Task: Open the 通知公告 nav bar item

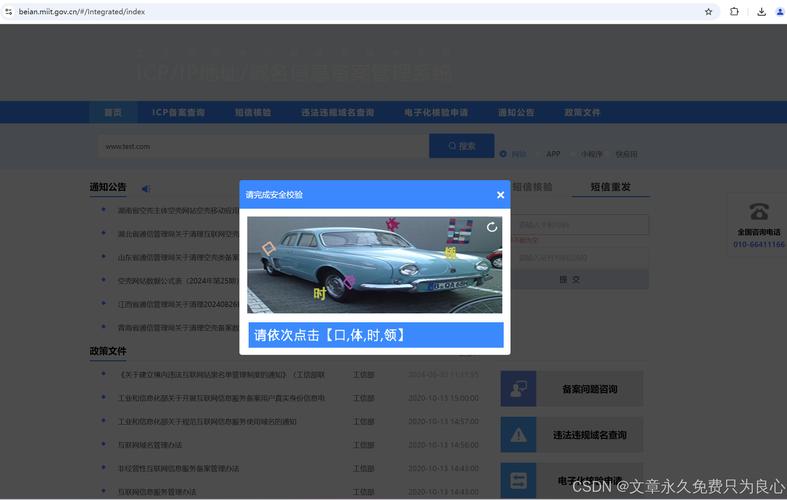Action: click(x=516, y=112)
